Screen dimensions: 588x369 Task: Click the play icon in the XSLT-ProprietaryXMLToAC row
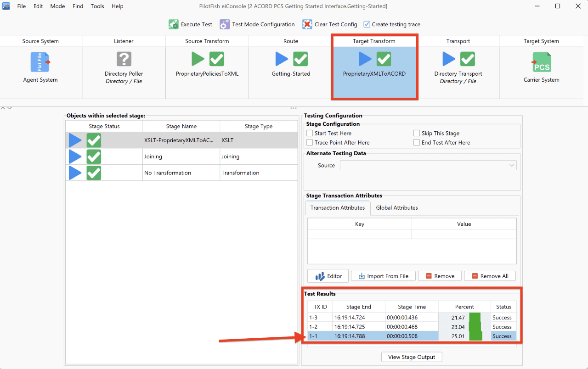pos(75,140)
